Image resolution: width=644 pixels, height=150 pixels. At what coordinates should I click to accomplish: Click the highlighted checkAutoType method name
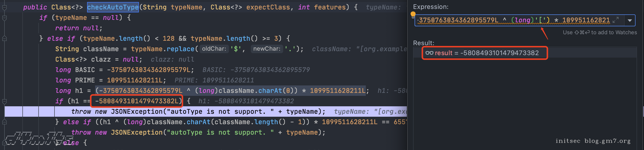(112, 7)
